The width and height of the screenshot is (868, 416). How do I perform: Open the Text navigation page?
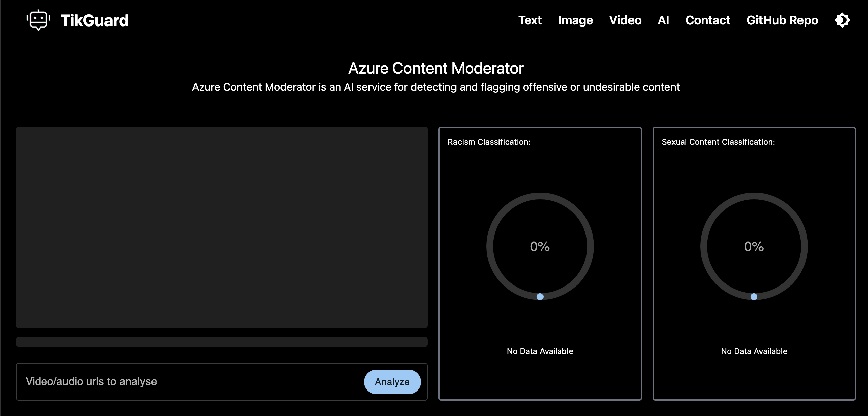pos(530,20)
